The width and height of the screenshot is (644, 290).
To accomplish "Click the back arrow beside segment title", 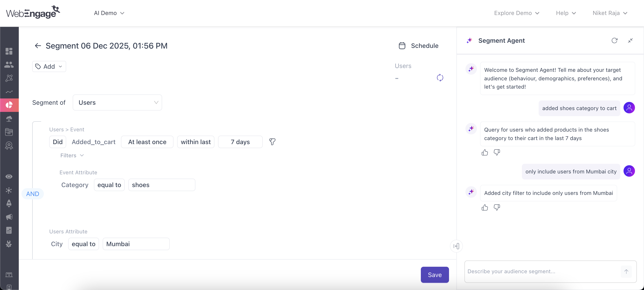I will 38,46.
